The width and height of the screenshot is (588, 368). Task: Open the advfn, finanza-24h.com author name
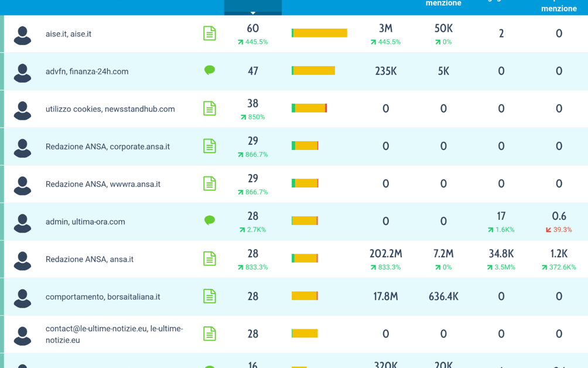(x=87, y=71)
